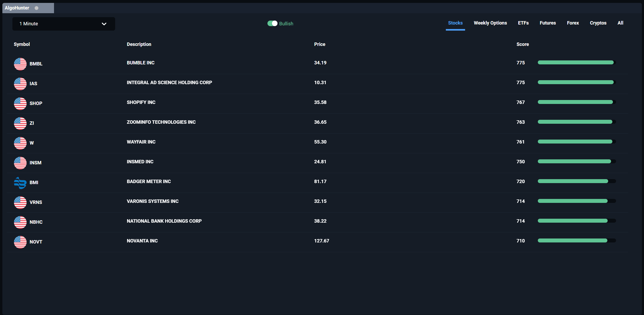Click VARONIS SYSTEMS INC description
644x315 pixels.
point(153,201)
